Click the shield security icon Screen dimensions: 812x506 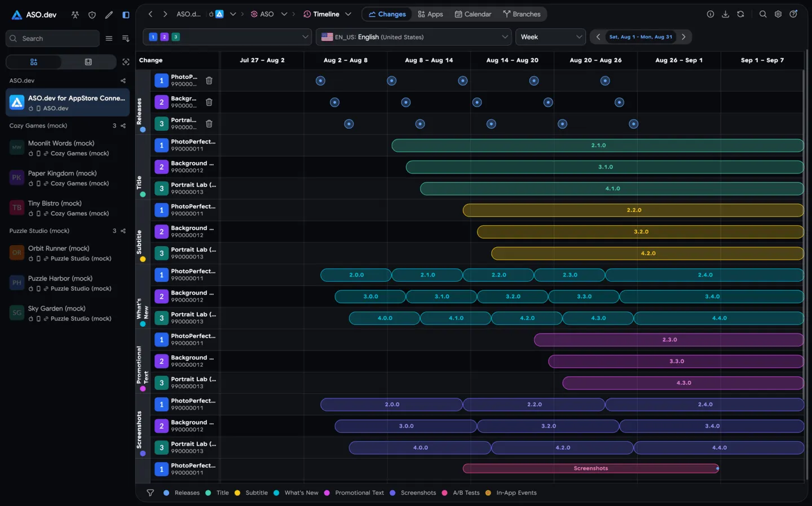pos(92,15)
